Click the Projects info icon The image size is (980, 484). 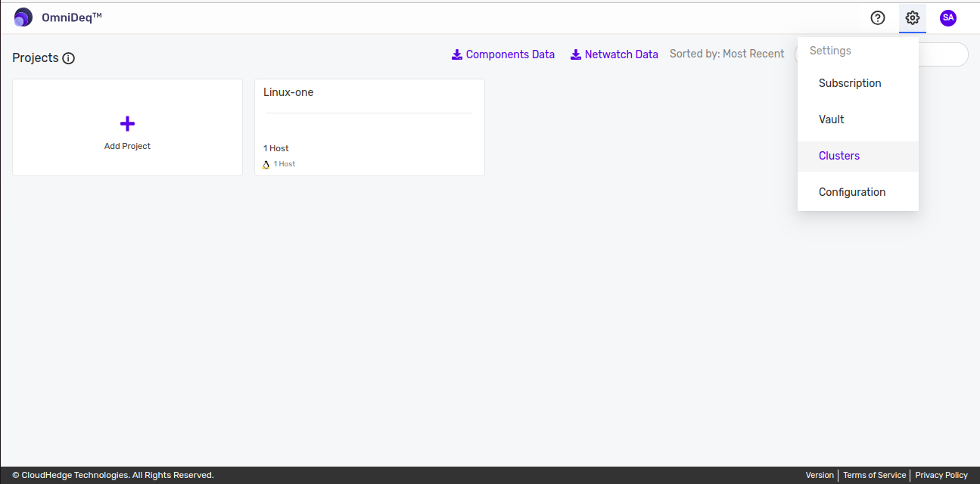(x=69, y=58)
